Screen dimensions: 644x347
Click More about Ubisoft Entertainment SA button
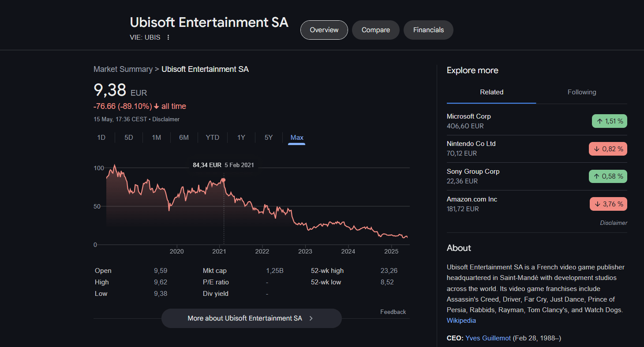coord(251,318)
